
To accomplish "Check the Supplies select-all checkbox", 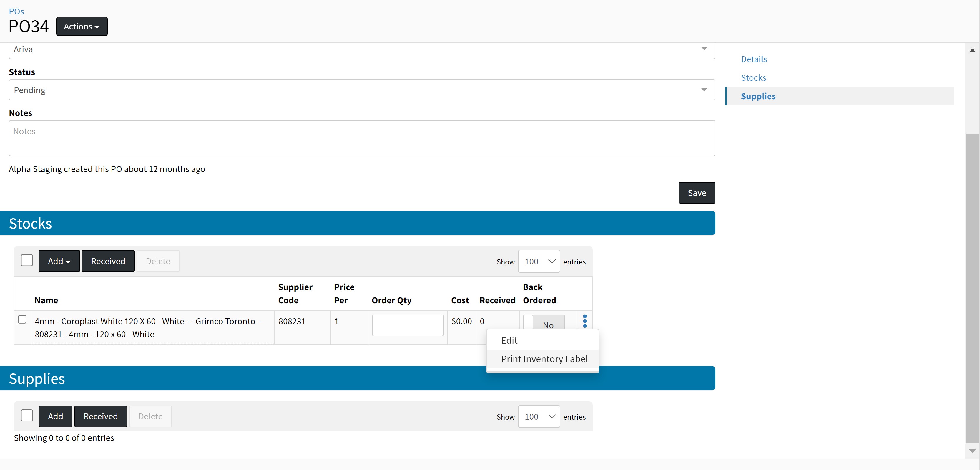I will click(26, 416).
